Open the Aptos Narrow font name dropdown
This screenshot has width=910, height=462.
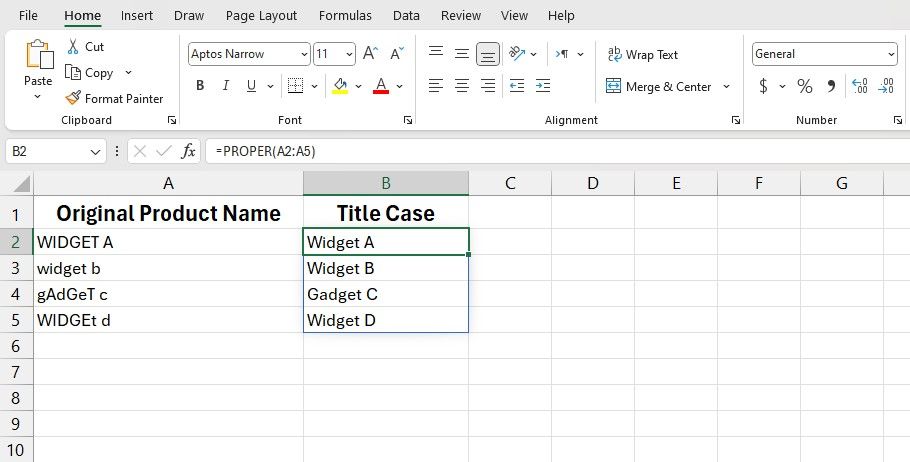tap(304, 55)
